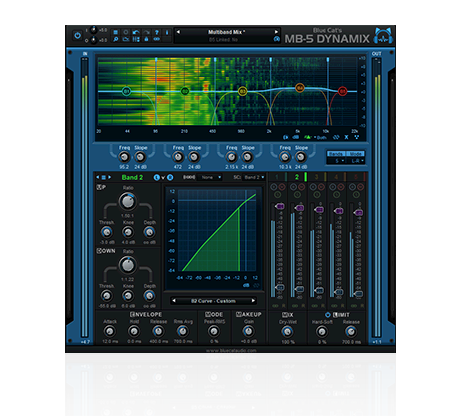Go to next band arrow beside Band 2
The width and height of the screenshot is (460, 416).
[x=109, y=177]
